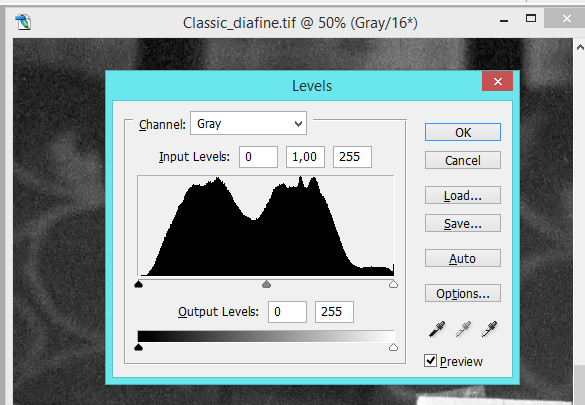The height and width of the screenshot is (405, 585).
Task: Click the input black point slider triangle
Action: (138, 285)
